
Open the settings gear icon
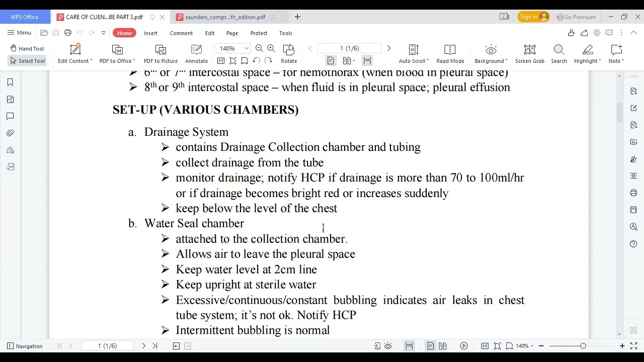pos(597,33)
